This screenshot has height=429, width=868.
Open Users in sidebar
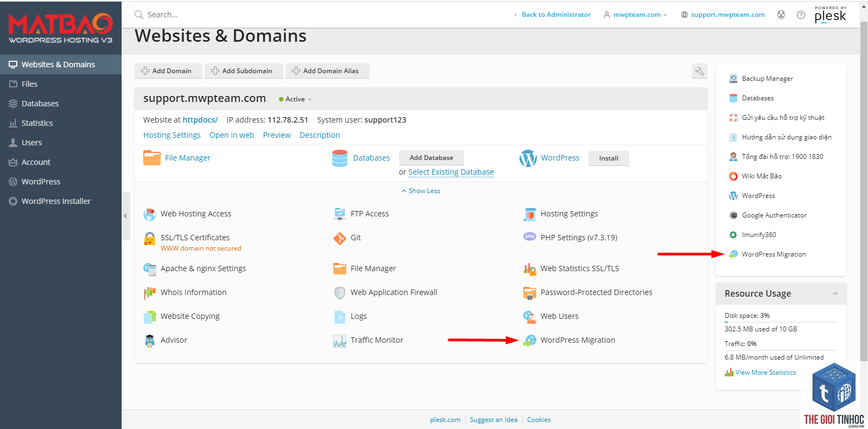(61, 143)
